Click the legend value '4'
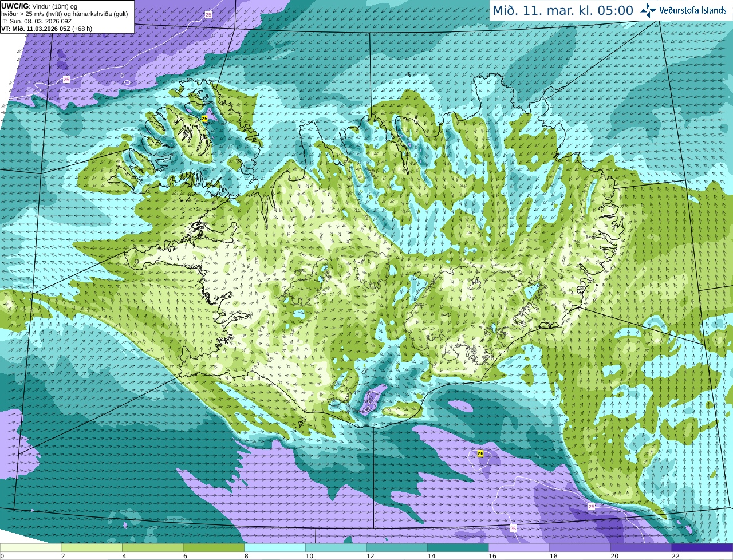 (124, 556)
